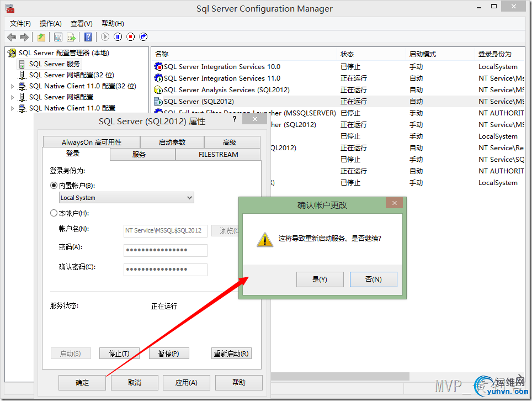Select the SQL Server Integration Services 10.0 row
This screenshot has height=401, width=532.
pos(338,66)
